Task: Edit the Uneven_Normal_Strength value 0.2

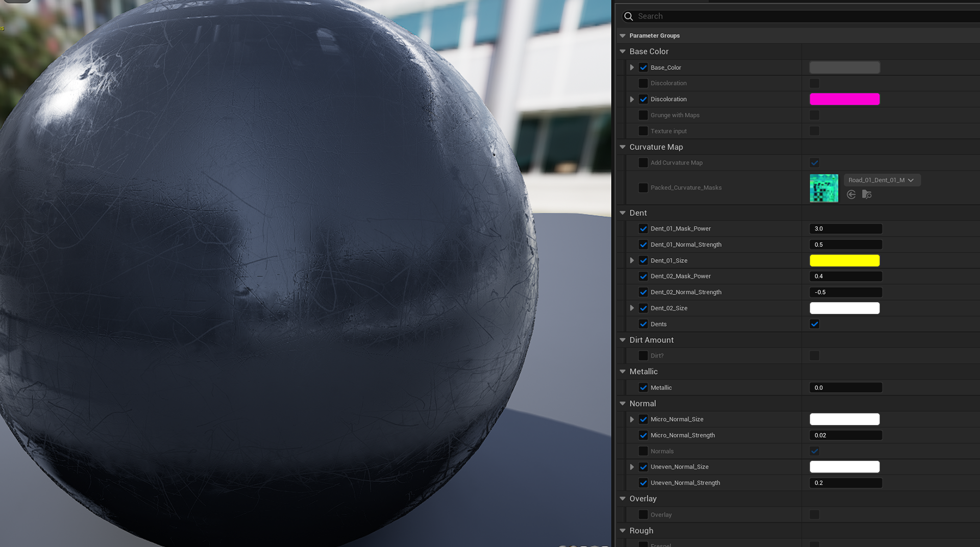Action: [846, 483]
